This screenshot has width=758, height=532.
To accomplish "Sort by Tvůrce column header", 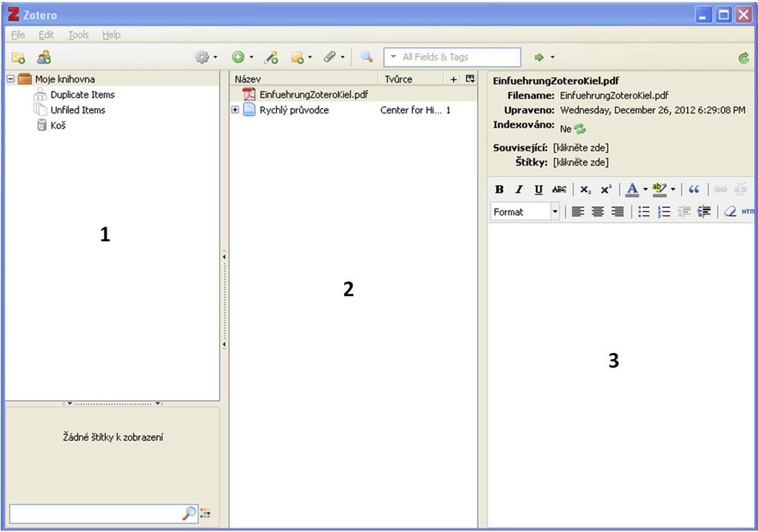I will click(412, 78).
